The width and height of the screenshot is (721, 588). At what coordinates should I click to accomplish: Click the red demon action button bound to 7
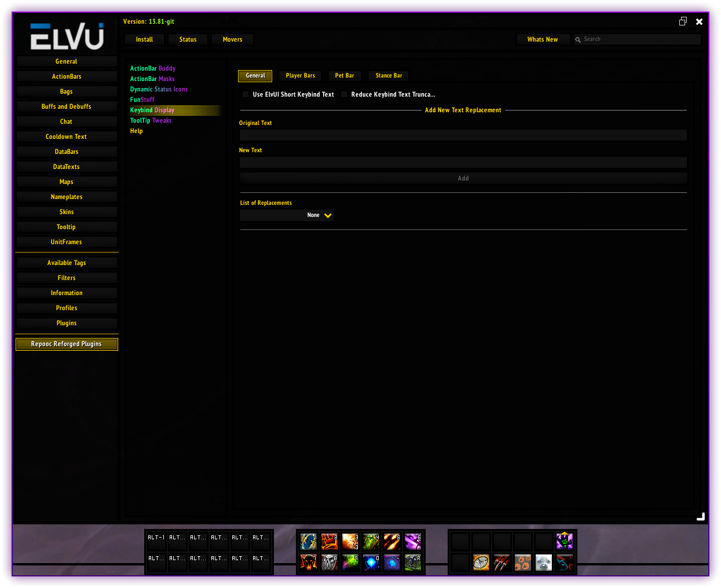pos(309,563)
